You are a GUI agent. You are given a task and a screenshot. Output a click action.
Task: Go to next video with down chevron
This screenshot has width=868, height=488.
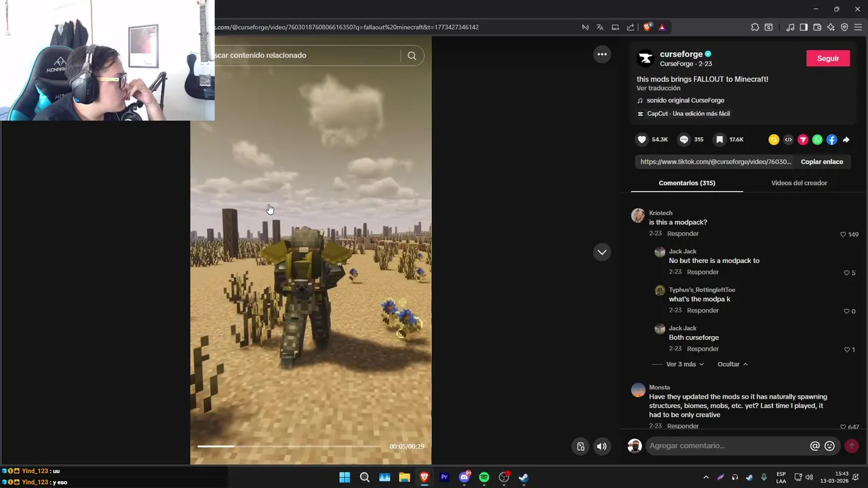(x=601, y=252)
